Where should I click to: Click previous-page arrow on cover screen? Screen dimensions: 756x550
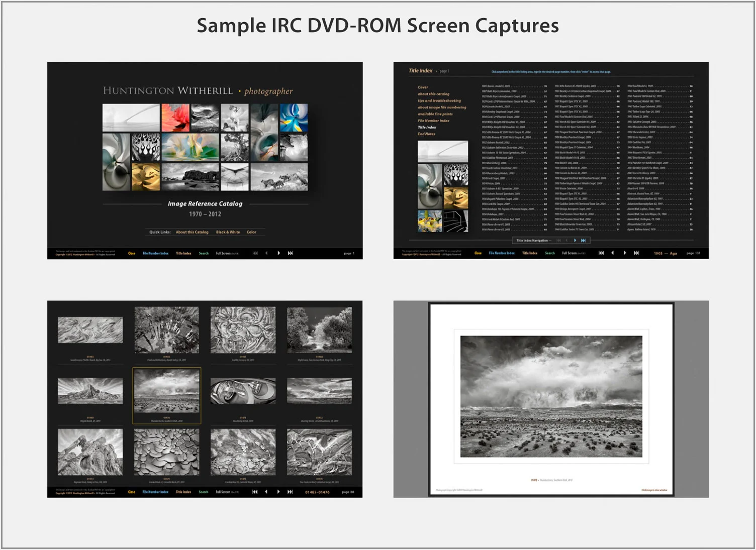267,253
